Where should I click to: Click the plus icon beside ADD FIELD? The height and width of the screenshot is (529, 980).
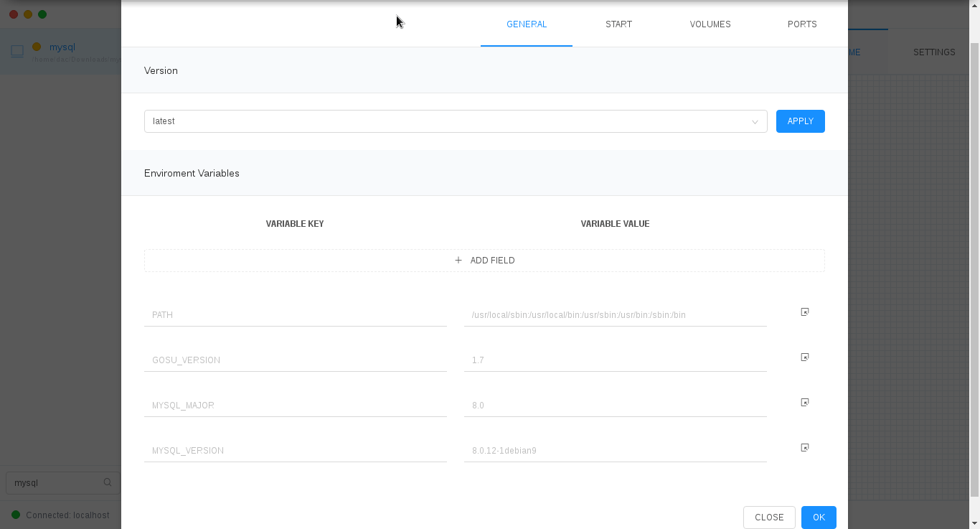pyautogui.click(x=458, y=261)
